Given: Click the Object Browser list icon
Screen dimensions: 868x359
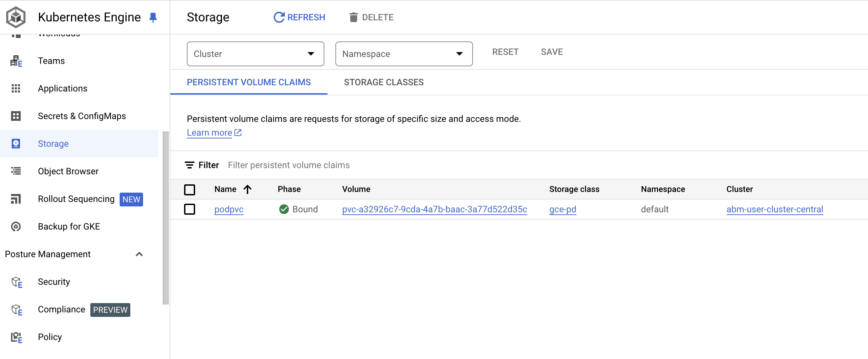Looking at the screenshot, I should pyautogui.click(x=16, y=171).
